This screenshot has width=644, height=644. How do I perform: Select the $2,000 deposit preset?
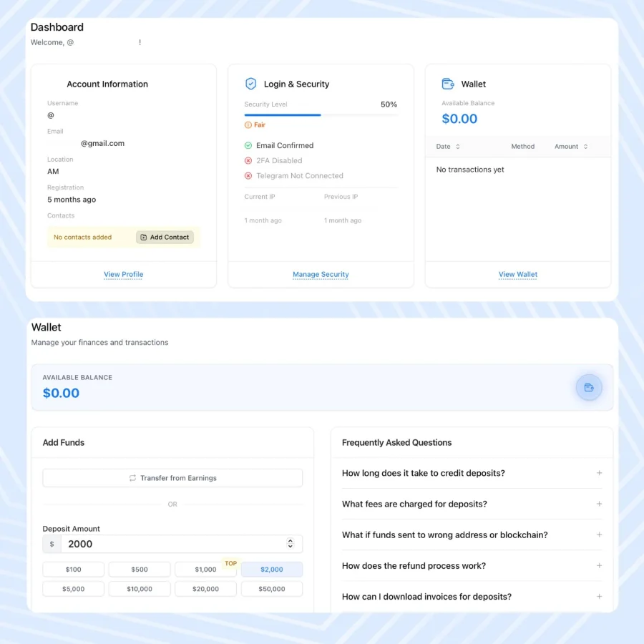click(x=272, y=569)
